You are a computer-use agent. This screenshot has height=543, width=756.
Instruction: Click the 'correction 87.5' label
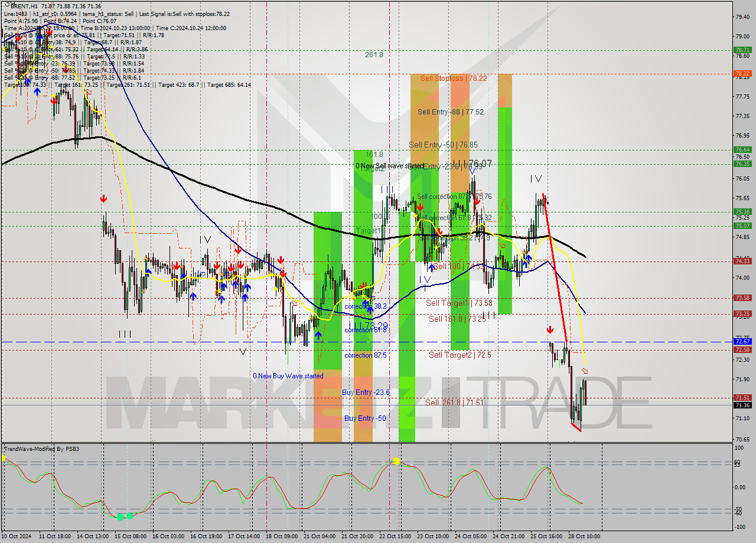pyautogui.click(x=366, y=355)
